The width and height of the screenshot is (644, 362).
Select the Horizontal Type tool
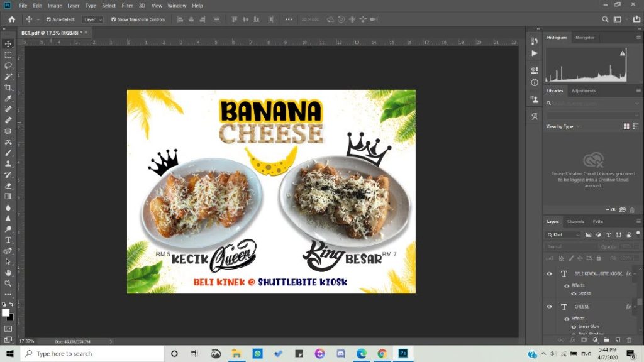tap(8, 240)
